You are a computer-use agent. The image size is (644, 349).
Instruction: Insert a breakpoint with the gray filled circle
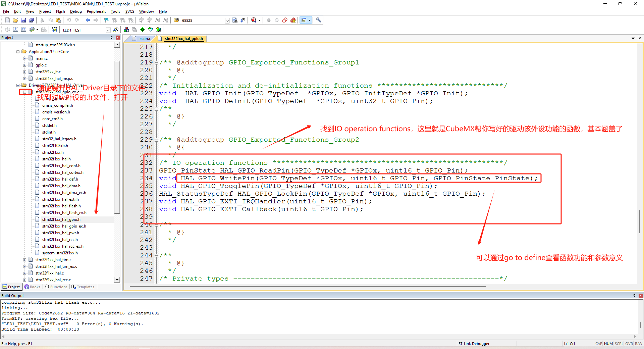(x=269, y=20)
